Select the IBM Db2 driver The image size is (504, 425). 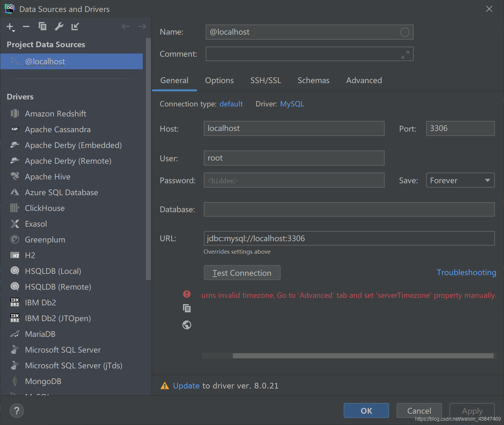[72, 303]
